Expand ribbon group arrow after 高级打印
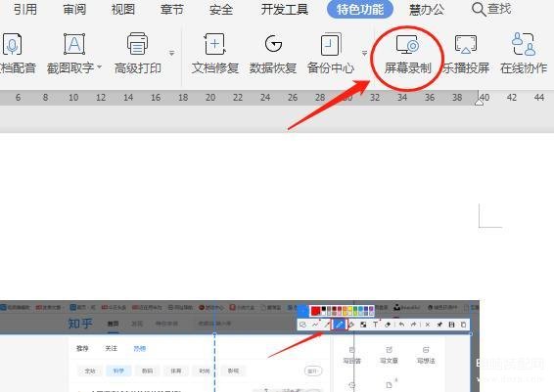The image size is (554, 392). pyautogui.click(x=171, y=54)
